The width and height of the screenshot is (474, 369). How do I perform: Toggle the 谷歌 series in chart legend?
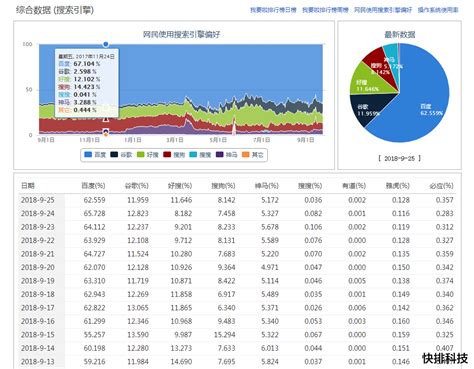click(121, 155)
